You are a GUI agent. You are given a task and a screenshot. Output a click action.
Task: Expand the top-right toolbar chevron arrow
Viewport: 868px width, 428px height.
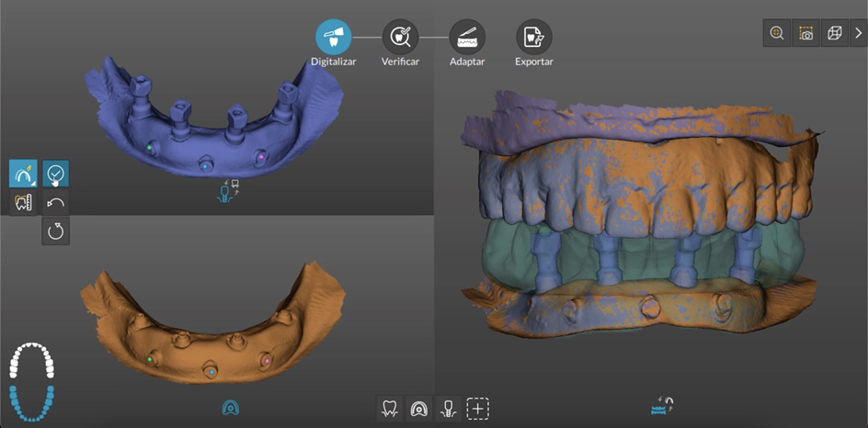point(858,33)
